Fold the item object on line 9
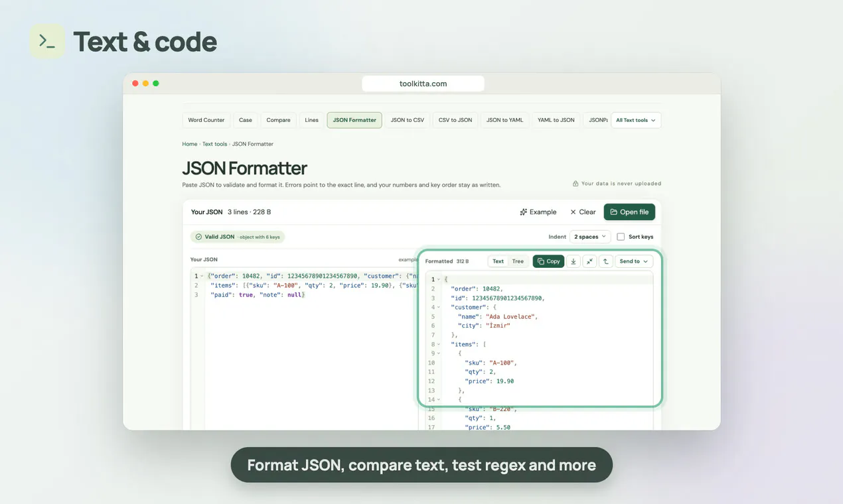The image size is (843, 504). tap(439, 354)
